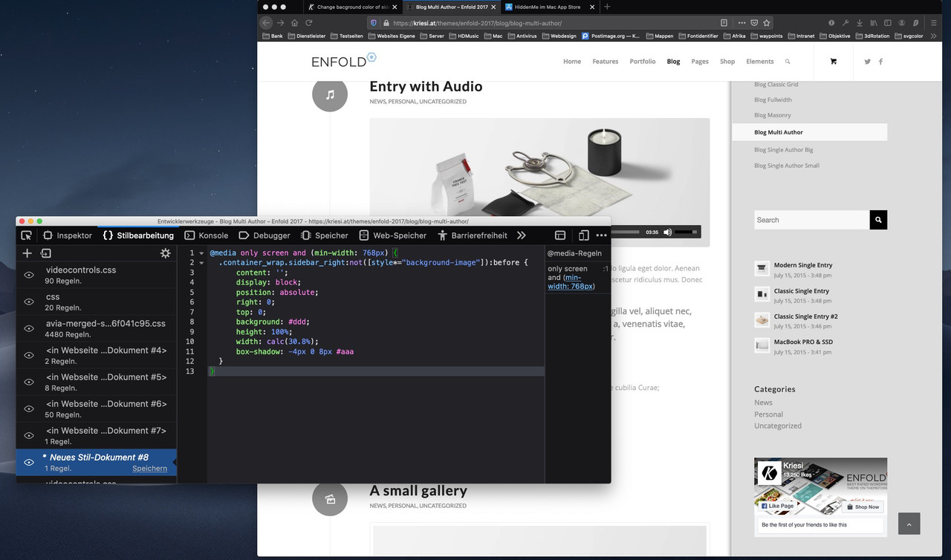Click Speichern link for new style document
The image size is (951, 560).
[x=149, y=469]
